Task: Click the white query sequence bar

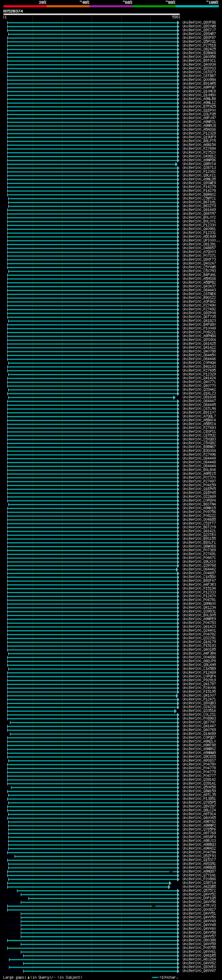Action: [92, 15]
